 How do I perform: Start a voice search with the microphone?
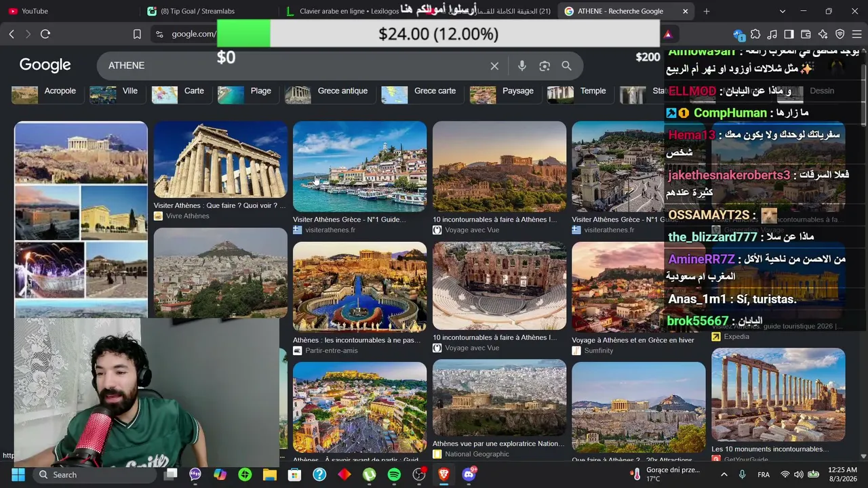521,66
